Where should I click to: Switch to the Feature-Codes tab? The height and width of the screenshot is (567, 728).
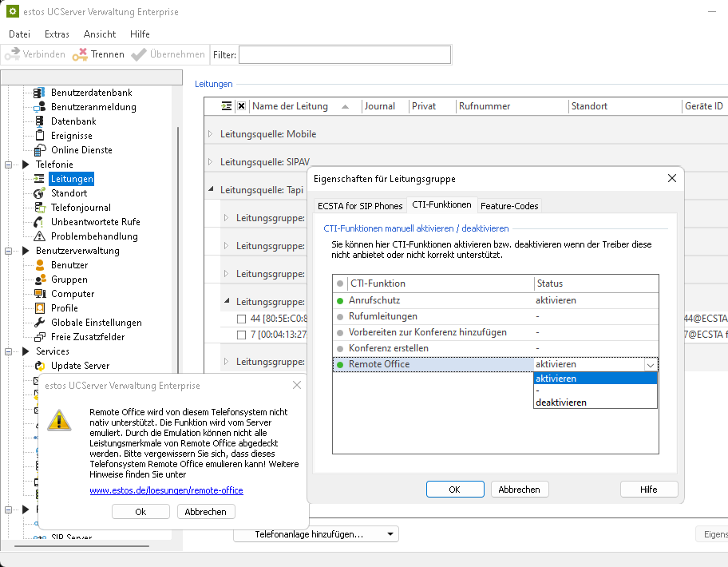(x=509, y=205)
